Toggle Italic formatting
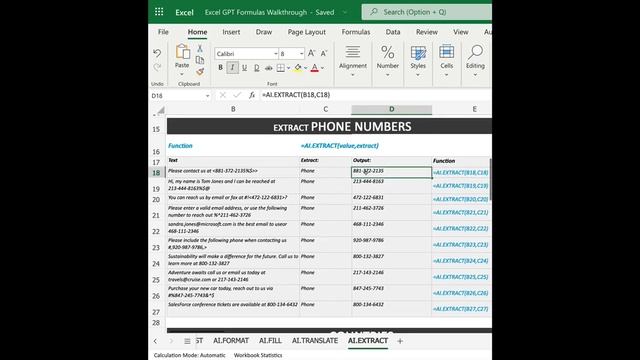Viewport: 640px width, 360px height. click(x=232, y=68)
